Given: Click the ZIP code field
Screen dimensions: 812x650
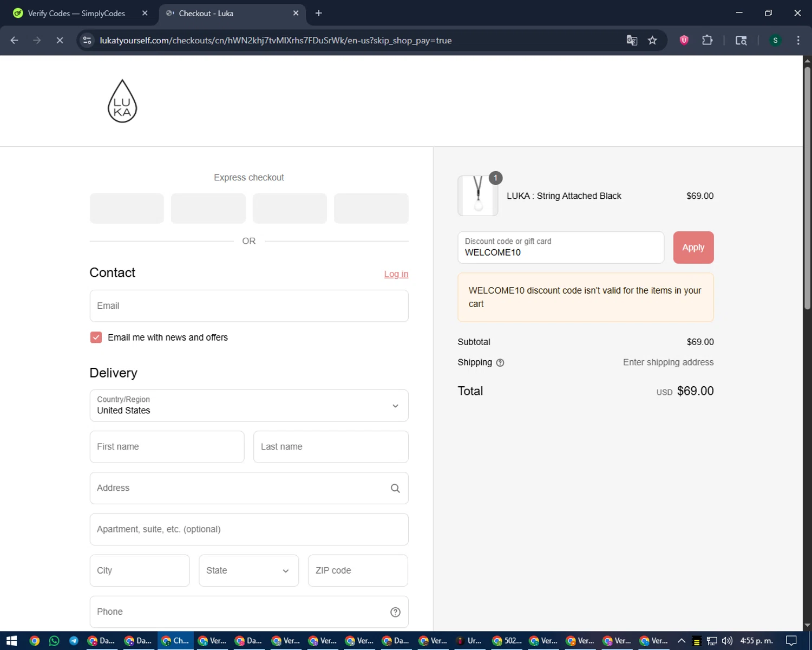Looking at the screenshot, I should coord(358,570).
